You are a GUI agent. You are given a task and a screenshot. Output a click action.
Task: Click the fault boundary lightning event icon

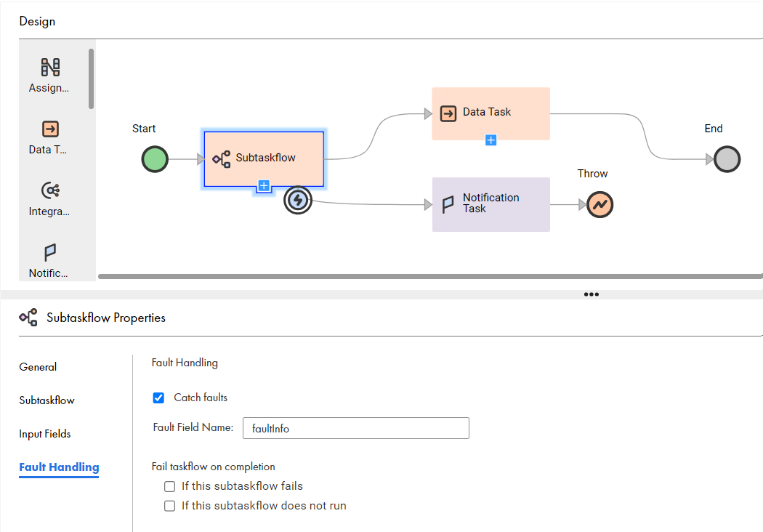pos(298,200)
